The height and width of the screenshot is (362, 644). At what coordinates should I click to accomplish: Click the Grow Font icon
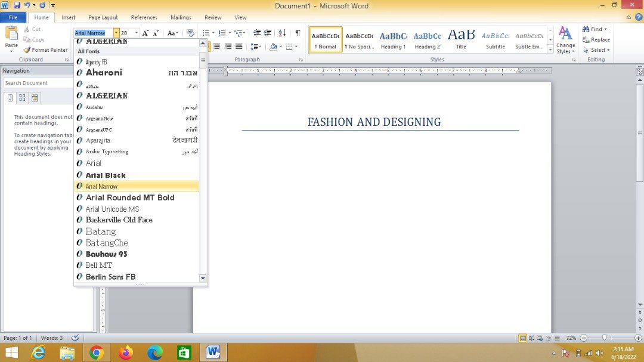(145, 33)
